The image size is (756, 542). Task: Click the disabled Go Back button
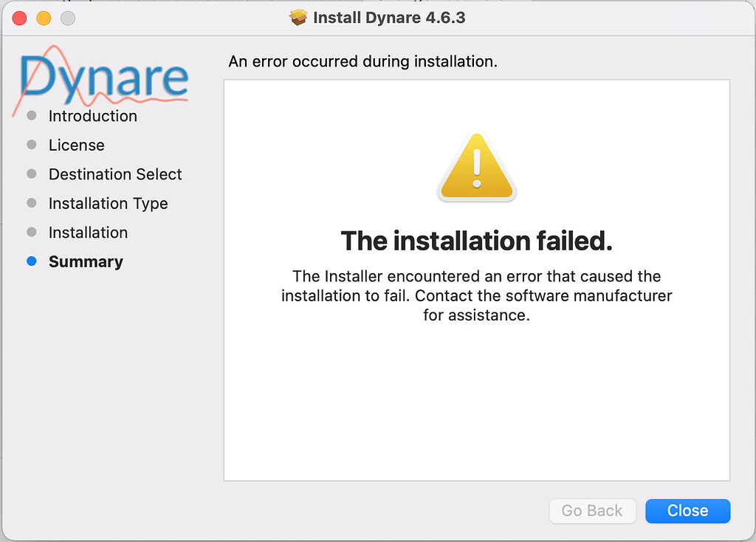592,510
